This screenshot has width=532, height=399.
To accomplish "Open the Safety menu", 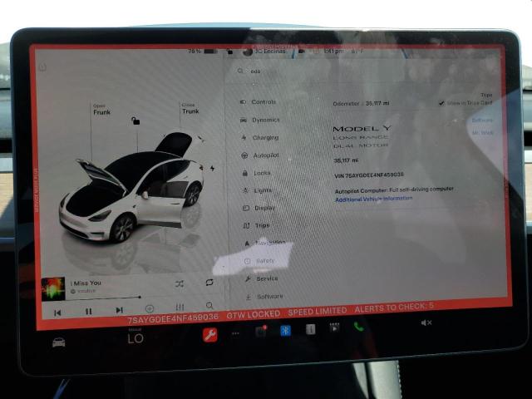I will coord(259,260).
